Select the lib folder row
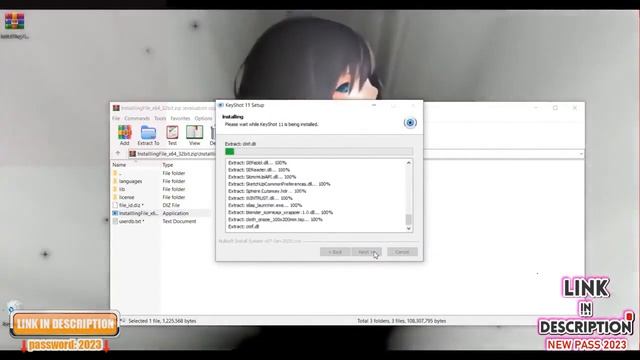Screen dimensions: 640x360 pyautogui.click(x=161, y=189)
